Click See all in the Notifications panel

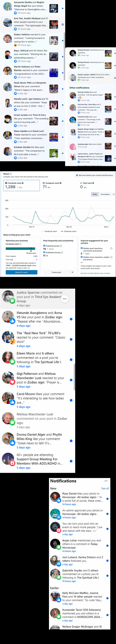(105, 488)
